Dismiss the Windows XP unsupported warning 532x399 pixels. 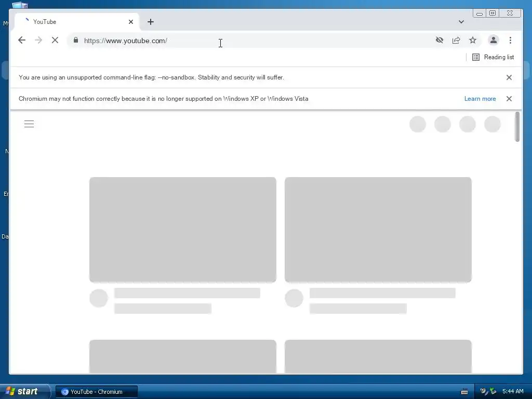point(509,99)
